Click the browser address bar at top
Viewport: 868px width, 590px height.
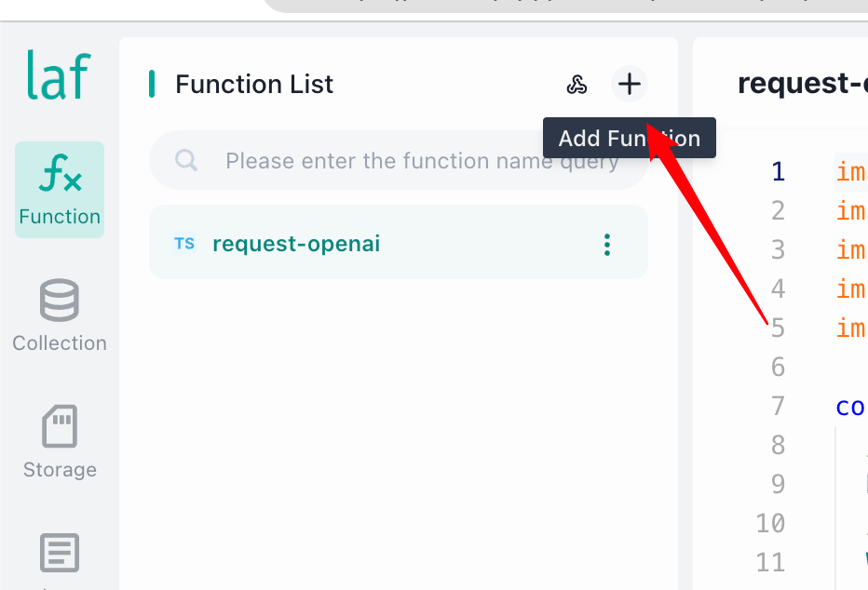(x=564, y=5)
